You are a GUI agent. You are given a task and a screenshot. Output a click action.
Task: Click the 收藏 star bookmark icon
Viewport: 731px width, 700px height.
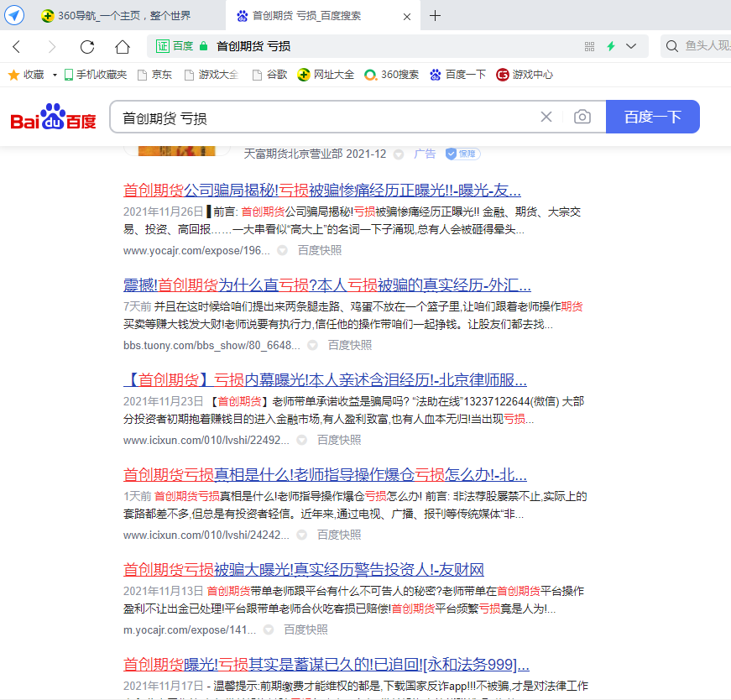[x=14, y=75]
